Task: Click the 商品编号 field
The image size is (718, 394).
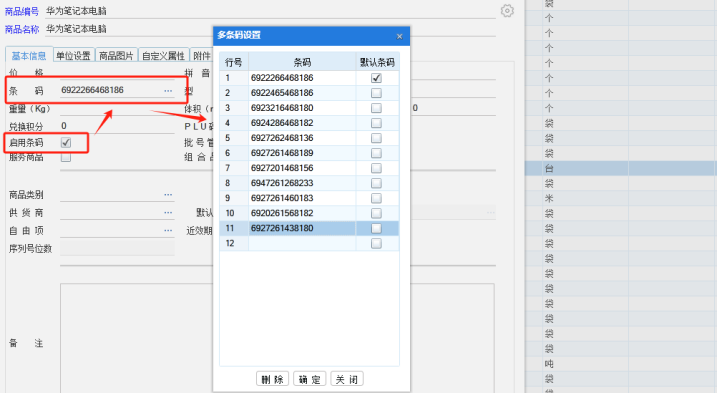Action: click(270, 11)
